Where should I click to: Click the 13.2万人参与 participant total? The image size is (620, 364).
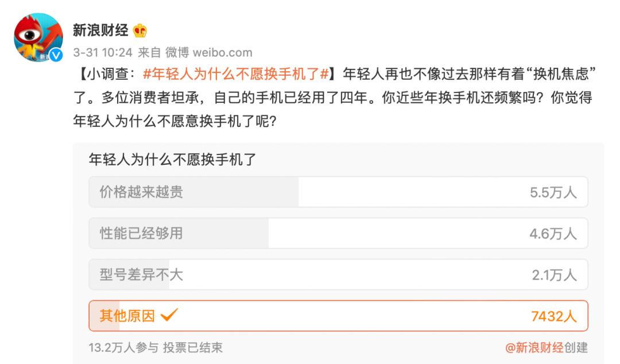click(123, 347)
